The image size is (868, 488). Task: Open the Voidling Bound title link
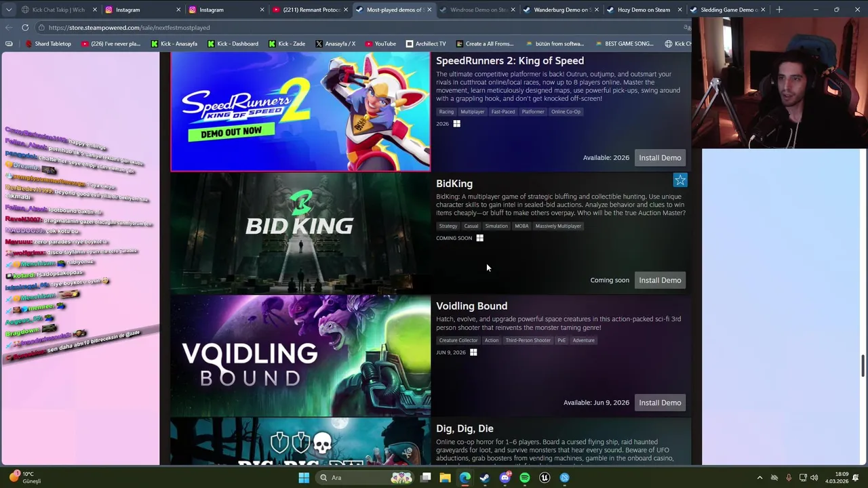(x=471, y=306)
